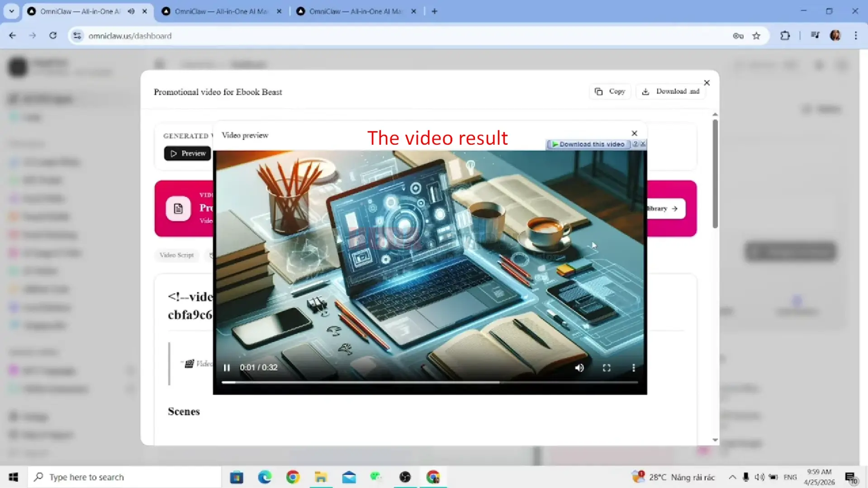
Task: Reload the omniclaw dashboard page
Action: [53, 36]
